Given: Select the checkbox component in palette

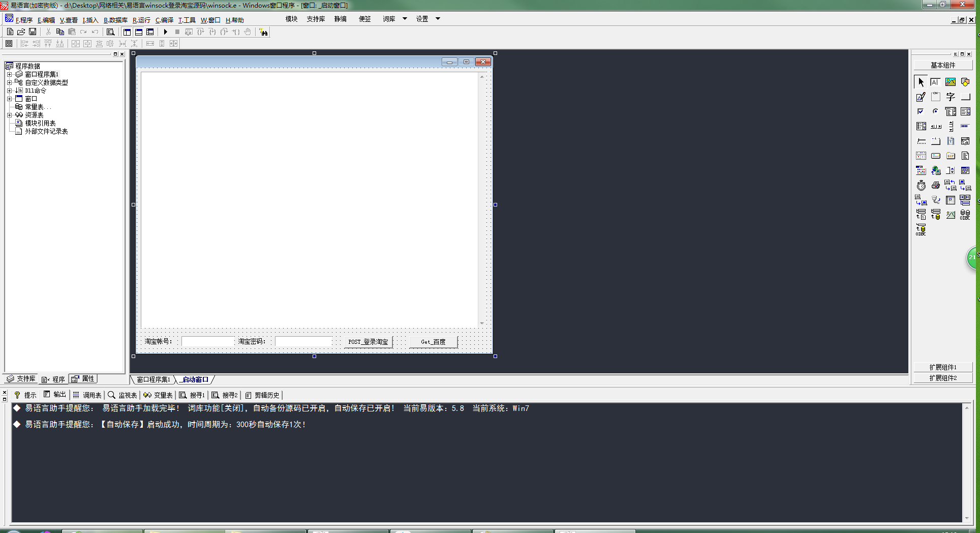Looking at the screenshot, I should coord(921,111).
